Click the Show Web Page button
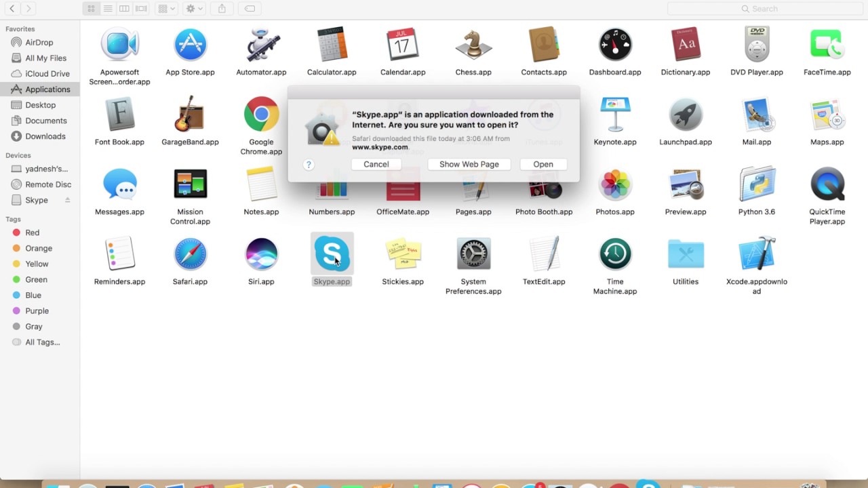The height and width of the screenshot is (488, 868). [469, 164]
